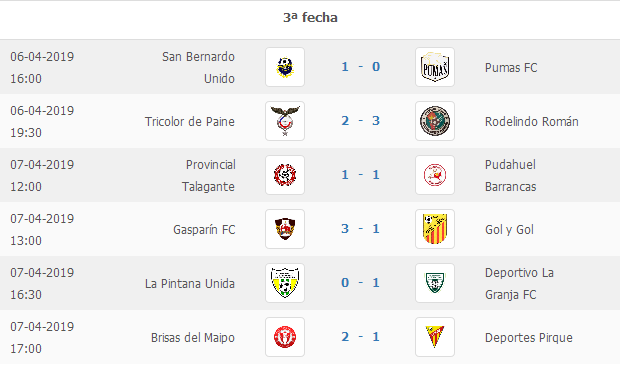Image resolution: width=620 pixels, height=365 pixels.
Task: Select the Gasparín FC shield icon
Action: click(x=285, y=229)
